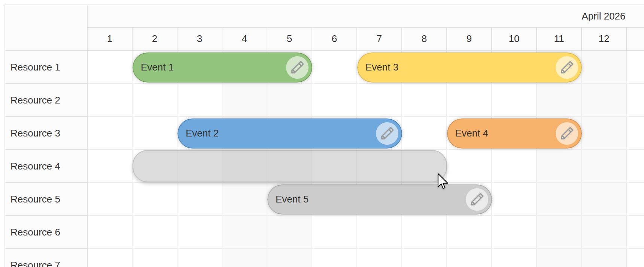Click day 12 column header

point(604,39)
